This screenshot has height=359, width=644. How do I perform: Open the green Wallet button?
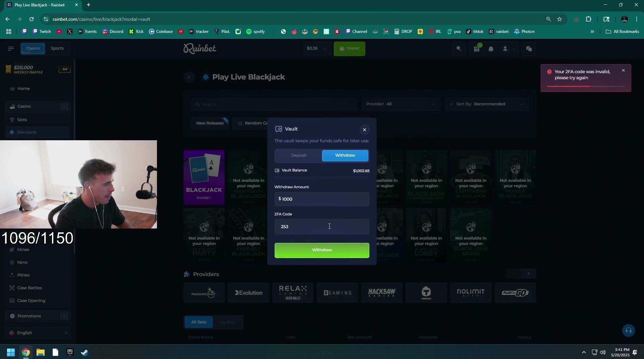(349, 49)
